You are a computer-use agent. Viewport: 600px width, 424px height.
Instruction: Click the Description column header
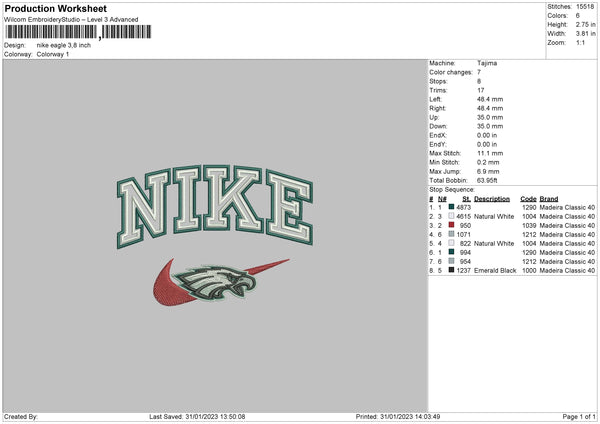pos(492,199)
